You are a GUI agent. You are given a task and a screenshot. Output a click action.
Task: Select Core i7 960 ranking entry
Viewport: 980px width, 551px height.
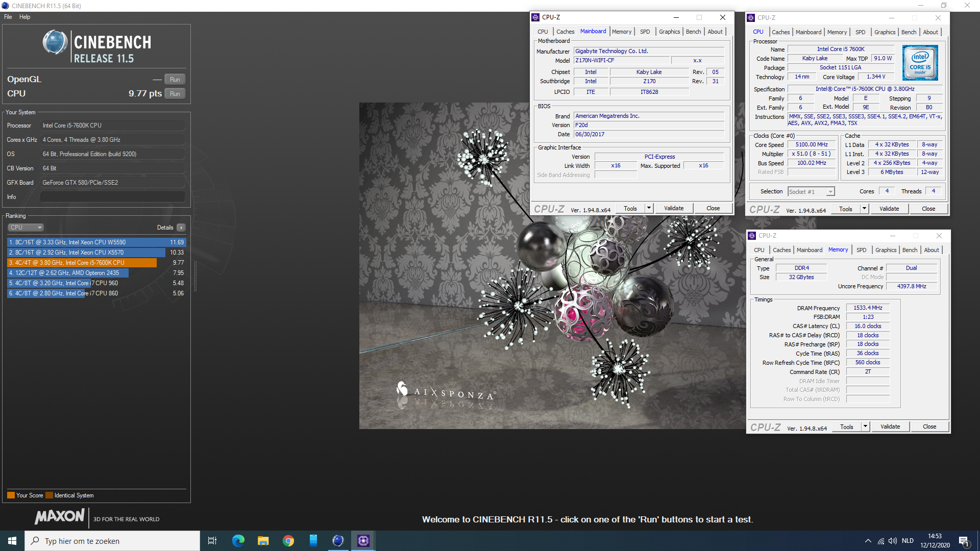96,283
